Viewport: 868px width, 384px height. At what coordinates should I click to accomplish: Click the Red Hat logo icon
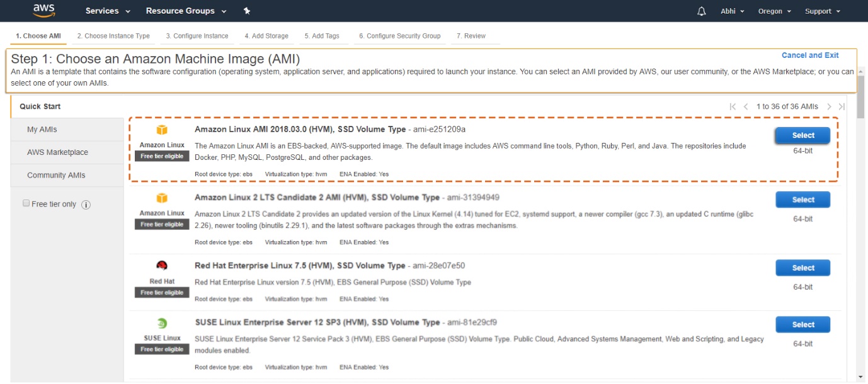click(x=162, y=266)
